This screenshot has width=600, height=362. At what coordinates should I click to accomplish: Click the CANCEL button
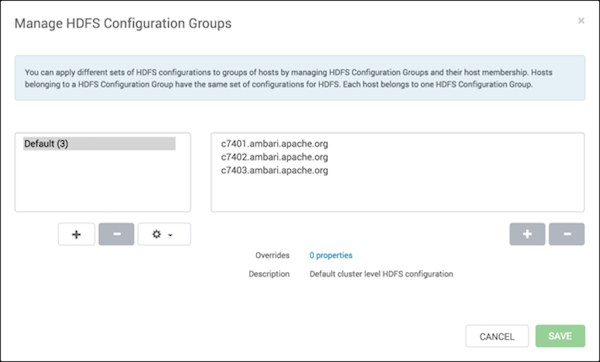point(497,336)
